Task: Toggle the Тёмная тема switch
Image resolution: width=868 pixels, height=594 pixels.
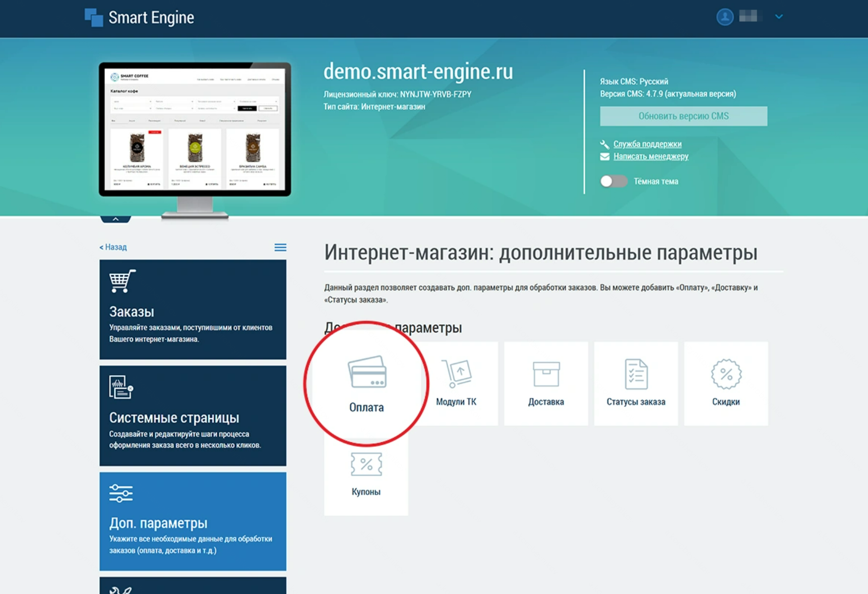Action: point(613,182)
